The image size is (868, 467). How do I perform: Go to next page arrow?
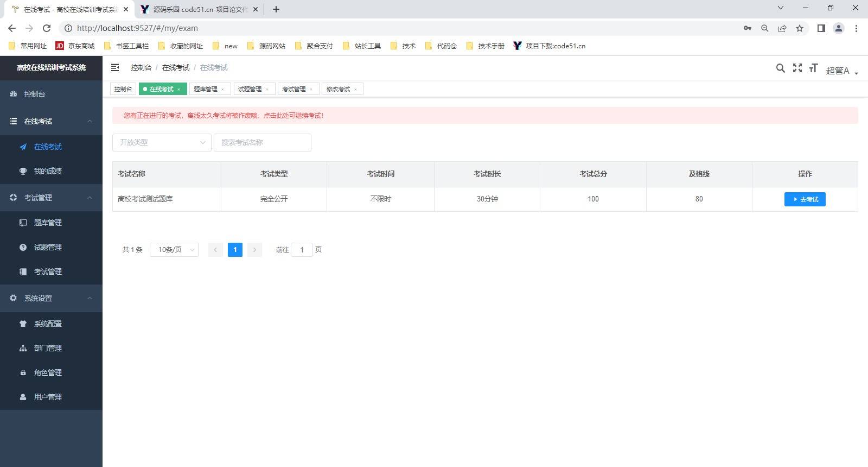(254, 250)
